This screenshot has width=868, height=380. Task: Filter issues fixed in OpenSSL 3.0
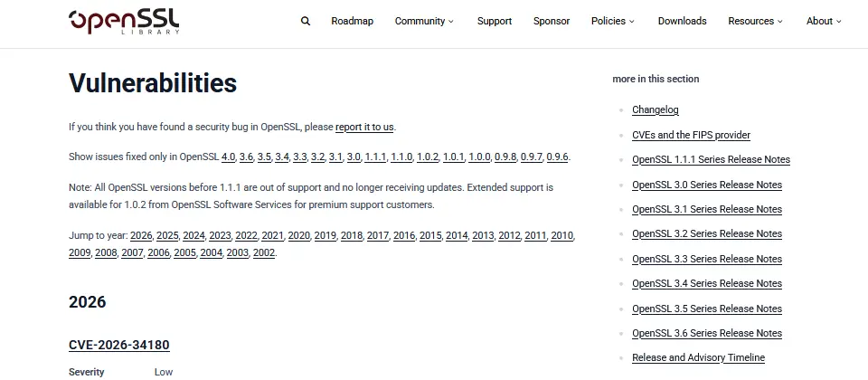[x=354, y=157]
